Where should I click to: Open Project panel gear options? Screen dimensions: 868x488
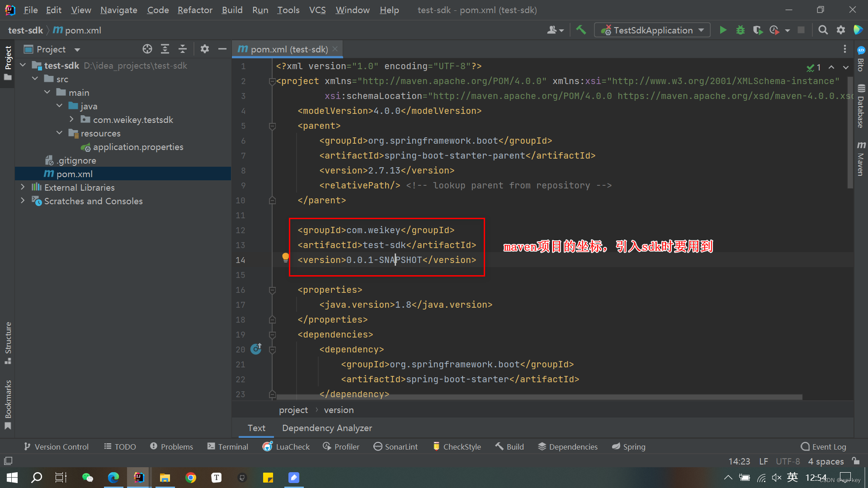pos(205,49)
